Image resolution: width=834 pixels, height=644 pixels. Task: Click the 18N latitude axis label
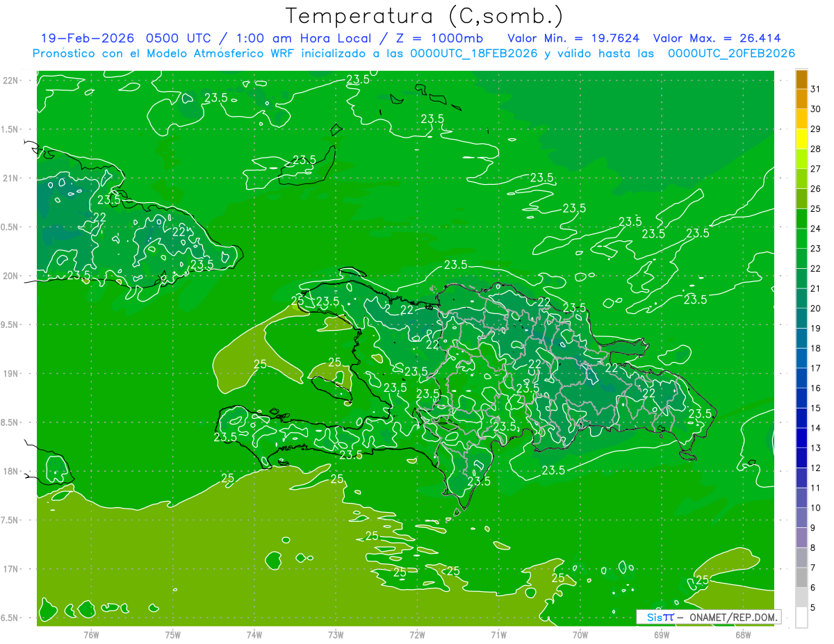(10, 471)
